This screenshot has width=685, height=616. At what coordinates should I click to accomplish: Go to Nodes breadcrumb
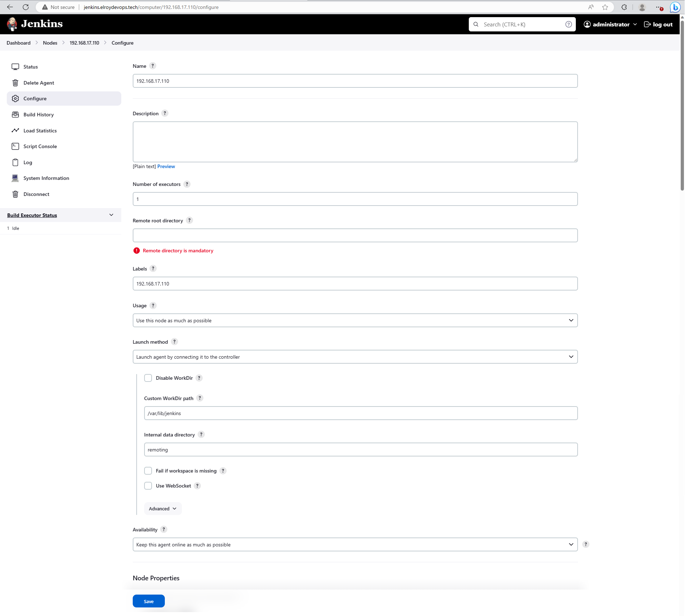[x=50, y=43]
